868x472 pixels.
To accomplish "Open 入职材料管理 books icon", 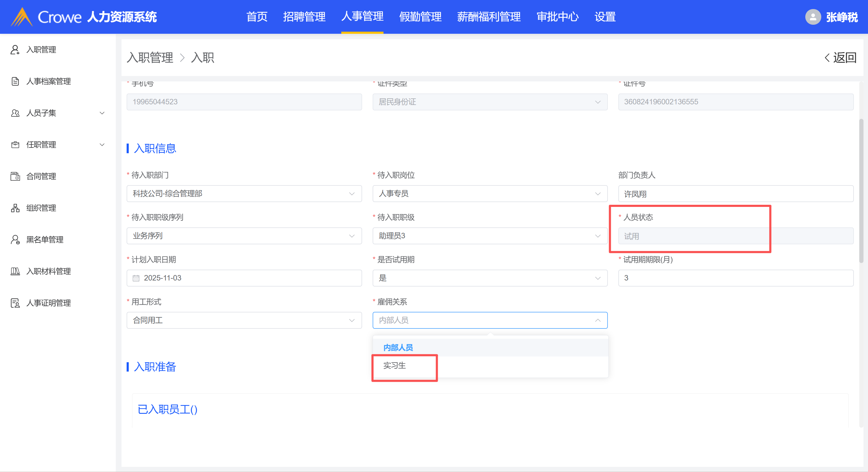I will (x=15, y=271).
